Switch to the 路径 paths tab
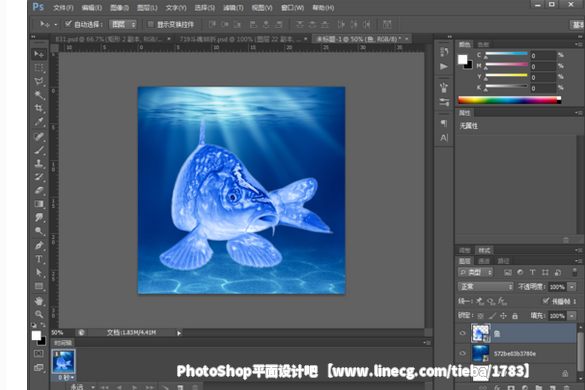 point(503,261)
